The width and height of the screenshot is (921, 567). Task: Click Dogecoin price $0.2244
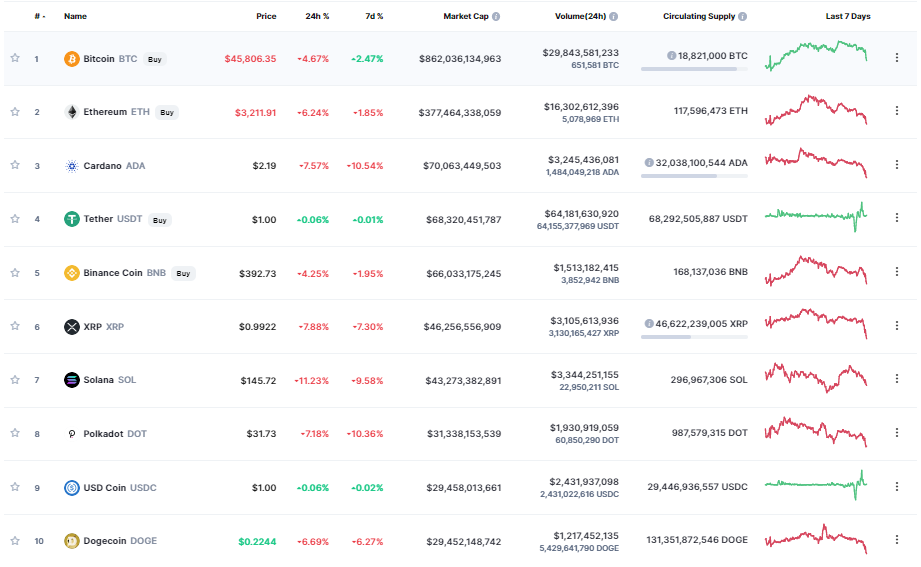[257, 542]
